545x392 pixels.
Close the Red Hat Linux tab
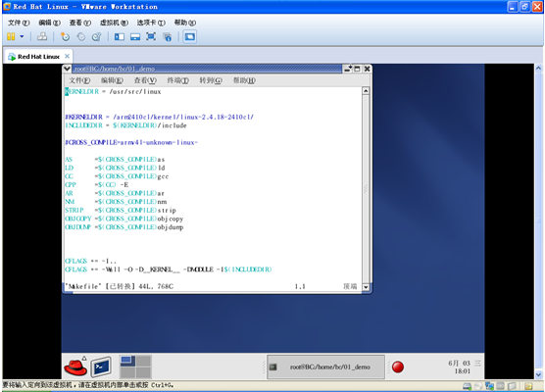(67, 56)
